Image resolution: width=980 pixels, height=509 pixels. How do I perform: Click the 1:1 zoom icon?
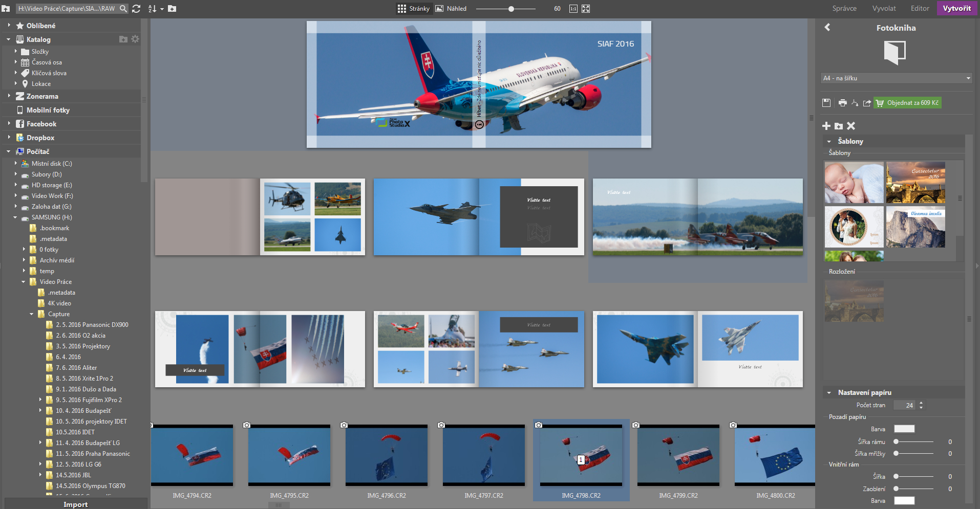573,9
